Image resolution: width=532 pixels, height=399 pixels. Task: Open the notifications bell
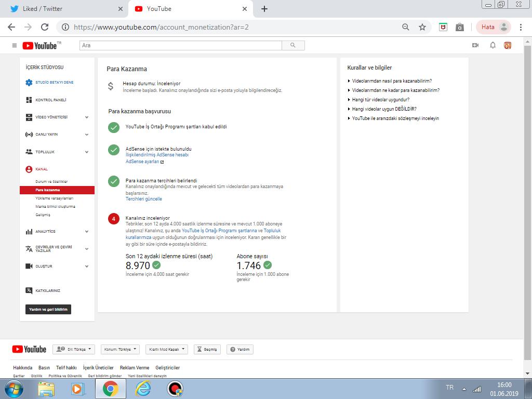point(493,46)
